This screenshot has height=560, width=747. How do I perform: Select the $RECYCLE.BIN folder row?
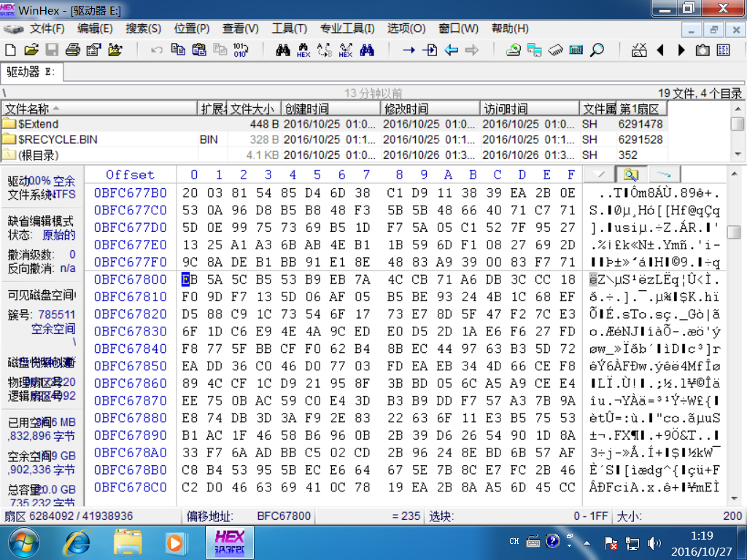pos(333,139)
